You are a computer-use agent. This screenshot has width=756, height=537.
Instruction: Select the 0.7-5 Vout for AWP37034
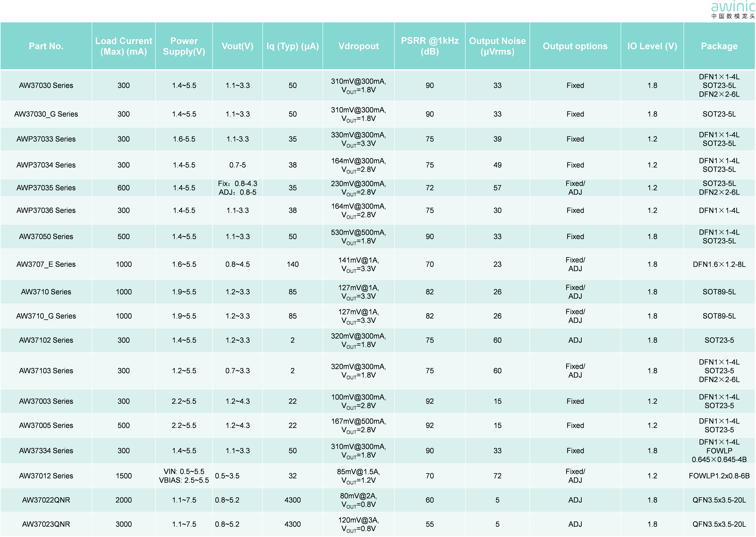pyautogui.click(x=238, y=165)
